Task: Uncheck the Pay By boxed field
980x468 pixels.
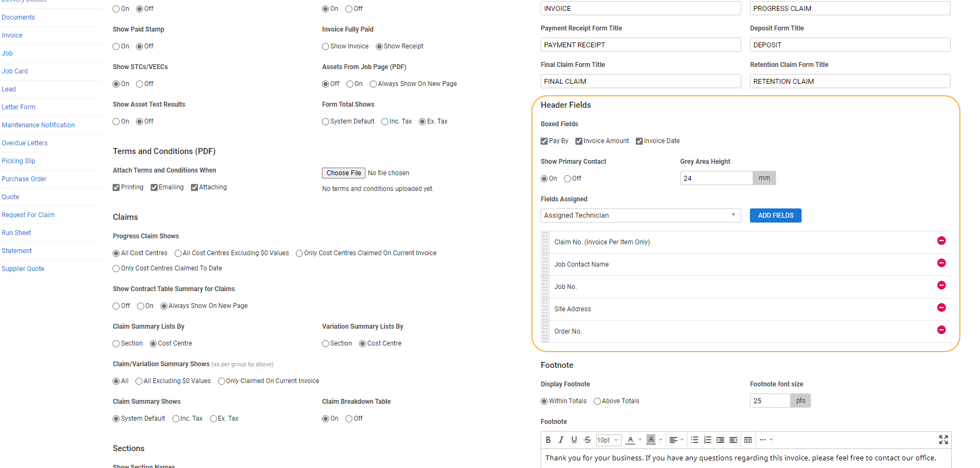Action: [544, 141]
